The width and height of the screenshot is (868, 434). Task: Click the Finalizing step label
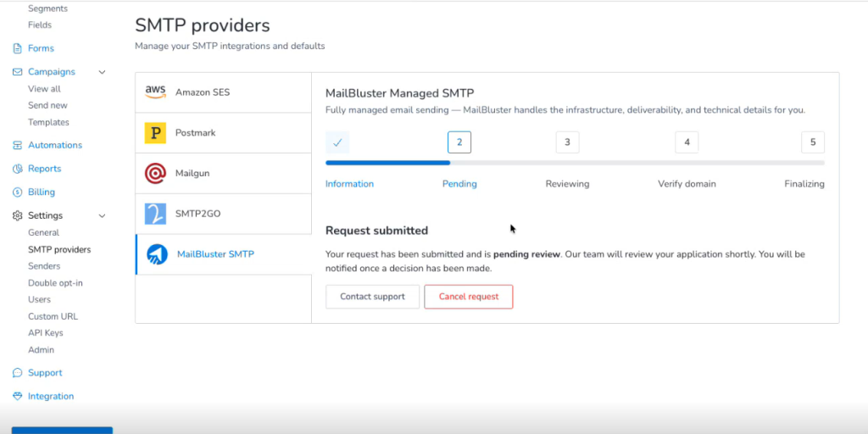pos(804,184)
